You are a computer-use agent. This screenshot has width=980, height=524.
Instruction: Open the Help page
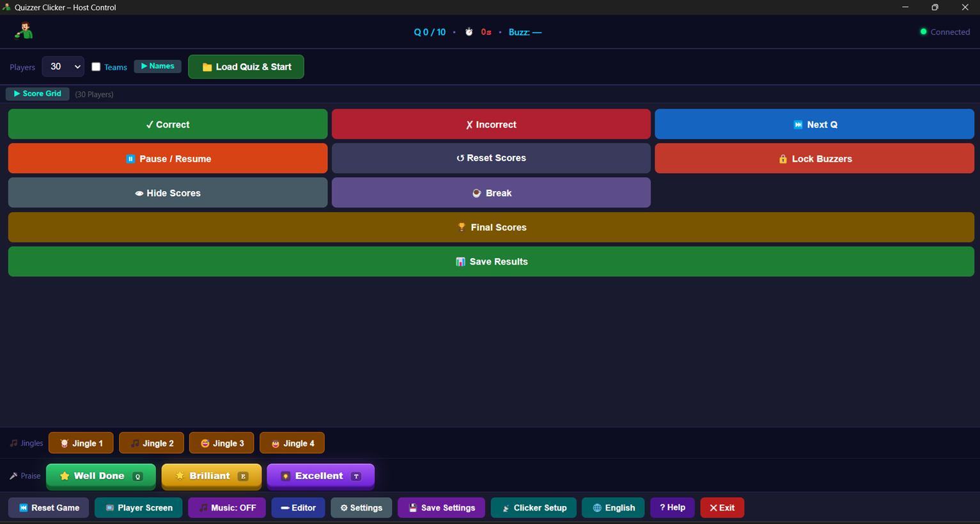[x=673, y=508]
